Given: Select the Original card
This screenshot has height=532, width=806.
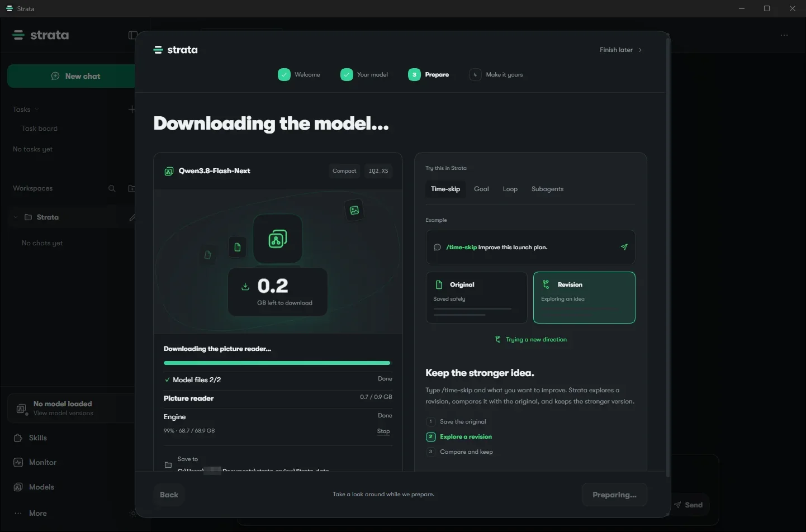Looking at the screenshot, I should pyautogui.click(x=476, y=297).
